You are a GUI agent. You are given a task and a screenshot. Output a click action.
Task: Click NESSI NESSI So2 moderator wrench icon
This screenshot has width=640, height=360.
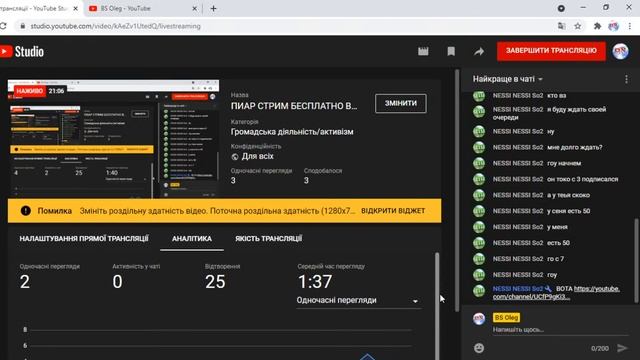548,289
